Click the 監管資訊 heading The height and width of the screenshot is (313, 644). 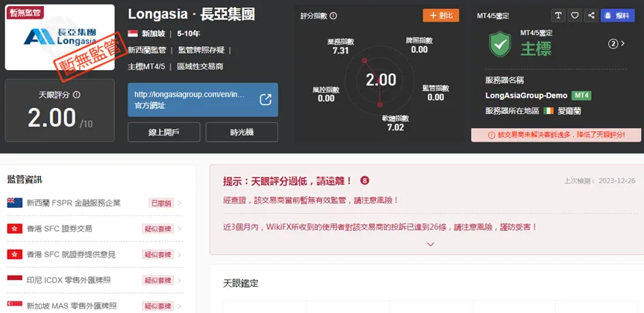(25, 180)
